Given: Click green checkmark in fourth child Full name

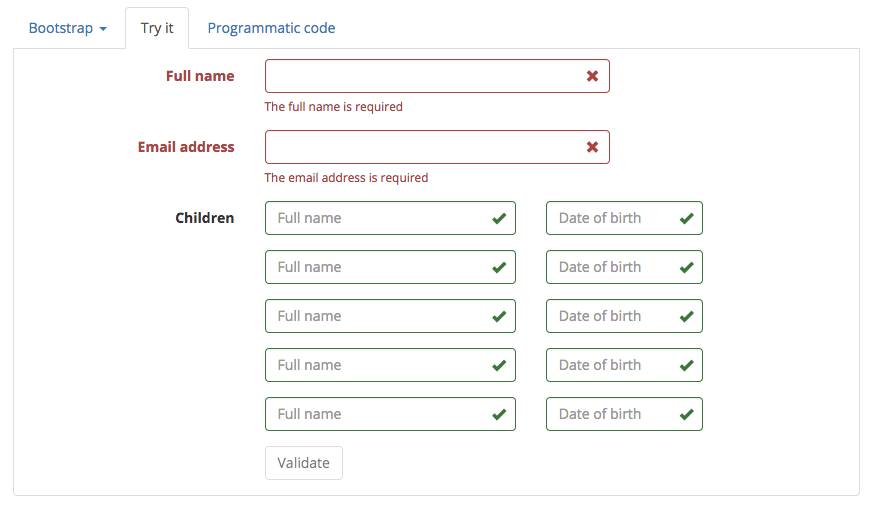Looking at the screenshot, I should pos(499,365).
